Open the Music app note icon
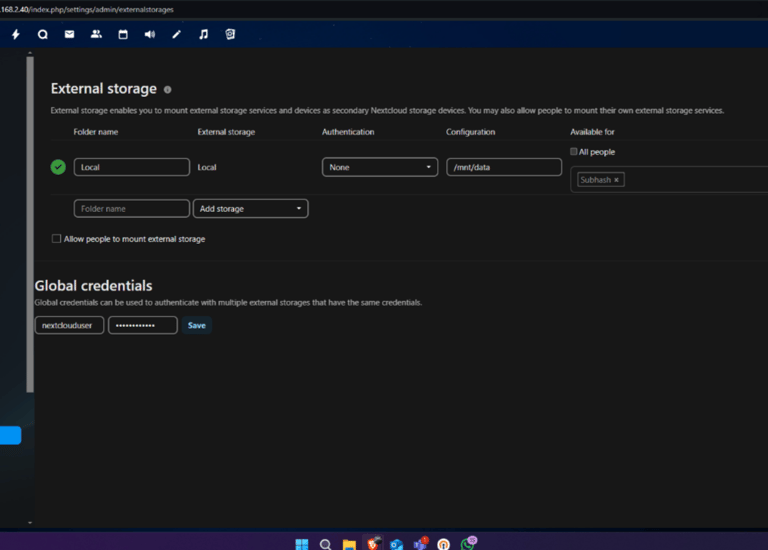The image size is (768, 550). [x=203, y=34]
